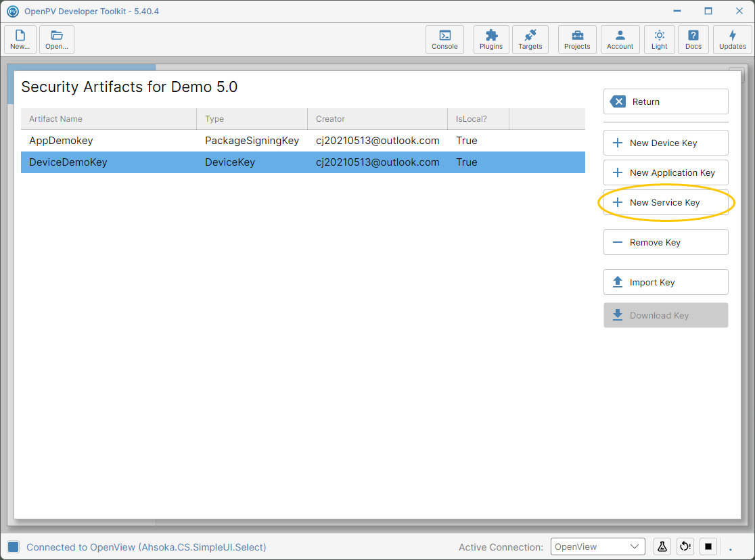Click the Connected to OpenView status text
Viewport: 755px width, 560px height.
(146, 547)
